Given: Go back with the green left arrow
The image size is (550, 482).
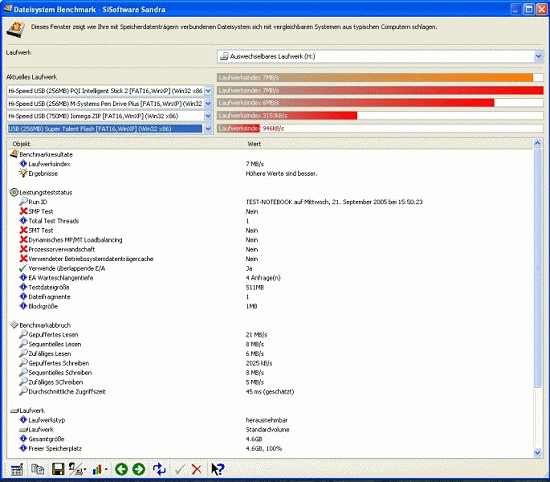Looking at the screenshot, I should tap(121, 469).
